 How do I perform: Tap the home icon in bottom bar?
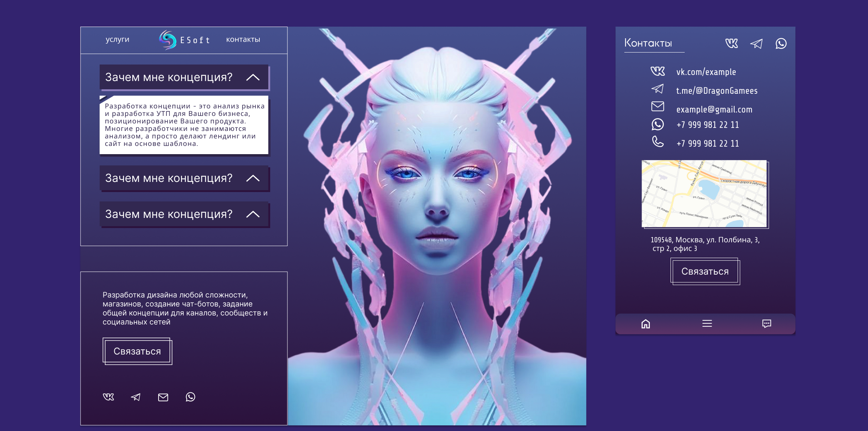pyautogui.click(x=645, y=324)
